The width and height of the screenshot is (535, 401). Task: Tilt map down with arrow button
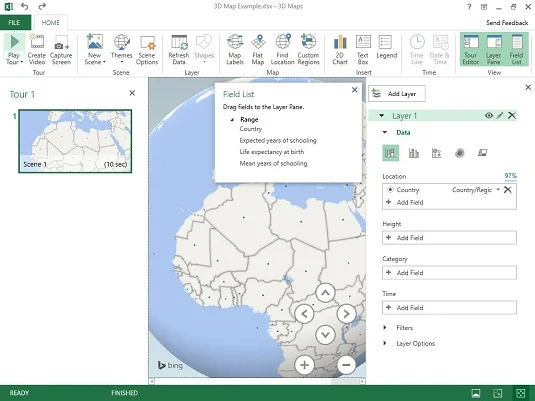pyautogui.click(x=325, y=334)
